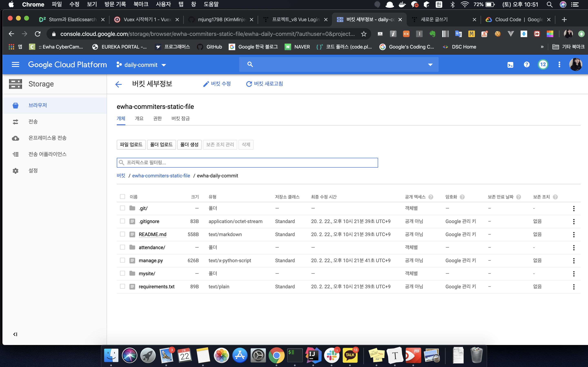
Task: Toggle the select-all checkbox in header
Action: coord(122,197)
